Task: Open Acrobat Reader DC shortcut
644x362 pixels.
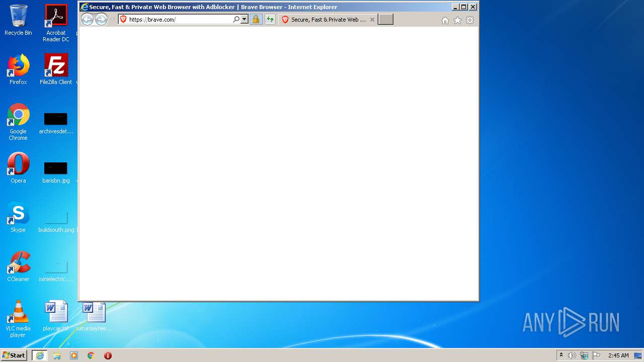Action: (56, 23)
